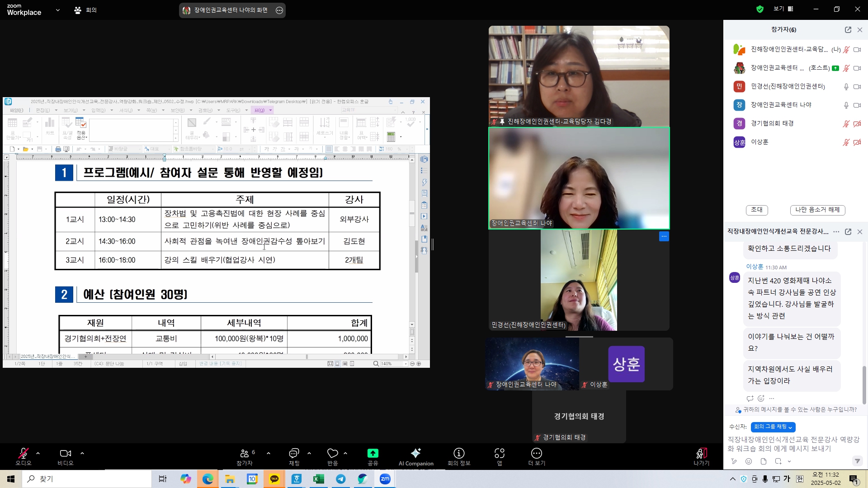Expand the Zoom Workplace dropdown arrow

point(58,10)
